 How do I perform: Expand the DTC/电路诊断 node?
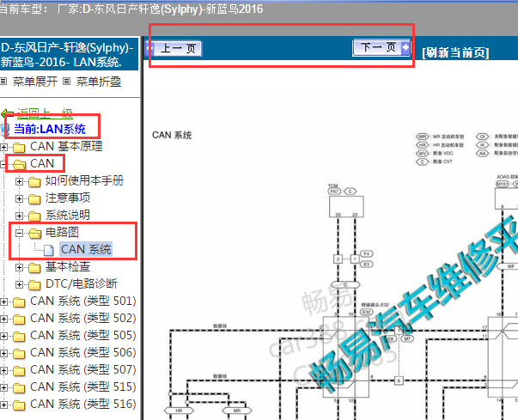[19, 284]
